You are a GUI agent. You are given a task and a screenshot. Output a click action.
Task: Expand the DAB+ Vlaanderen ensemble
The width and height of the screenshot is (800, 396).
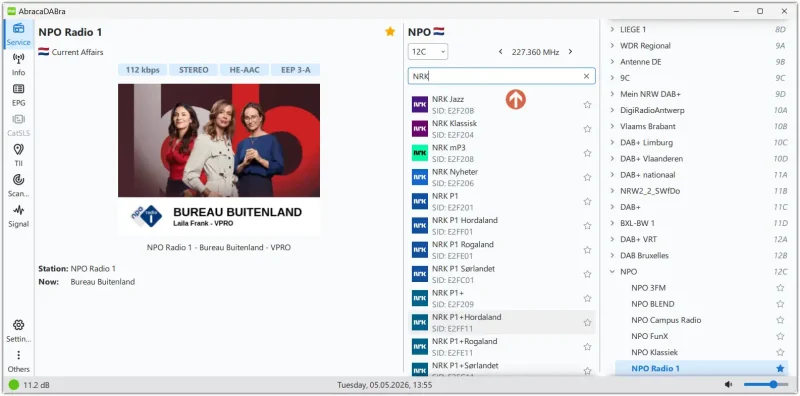(x=612, y=159)
